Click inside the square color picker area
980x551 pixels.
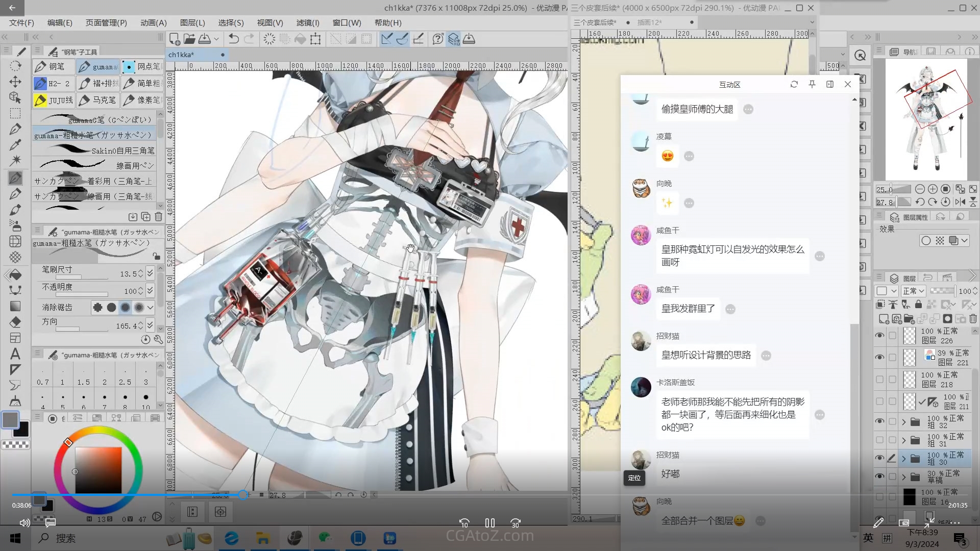pyautogui.click(x=99, y=470)
